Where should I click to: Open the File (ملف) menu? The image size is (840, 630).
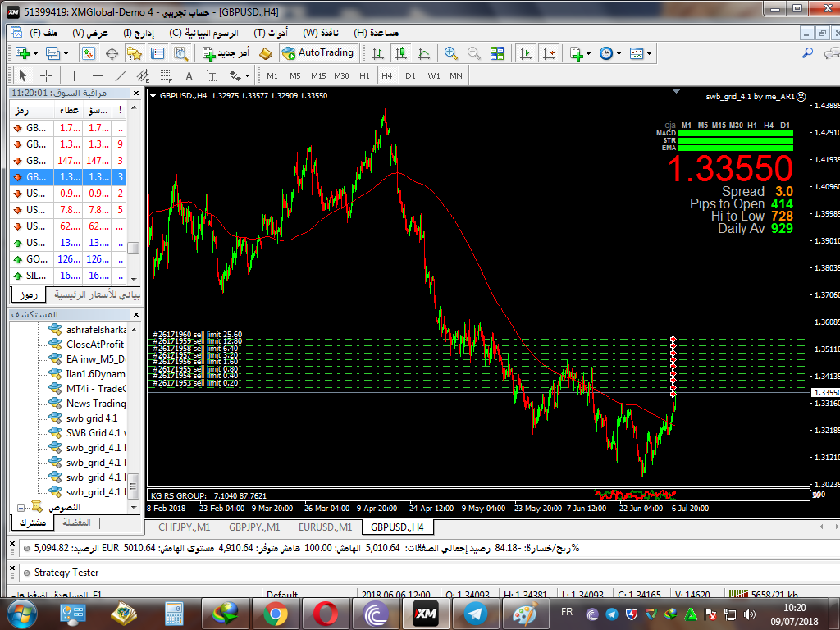[43, 33]
